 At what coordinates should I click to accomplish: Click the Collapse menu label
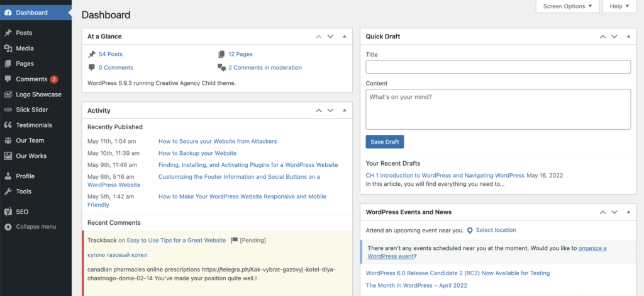[x=36, y=227]
